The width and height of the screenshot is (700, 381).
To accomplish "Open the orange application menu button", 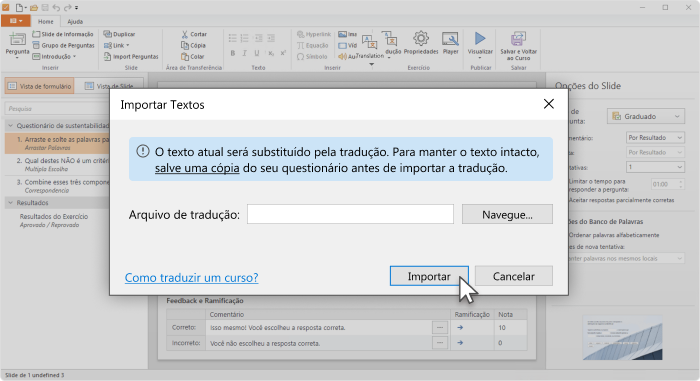I will click(16, 21).
